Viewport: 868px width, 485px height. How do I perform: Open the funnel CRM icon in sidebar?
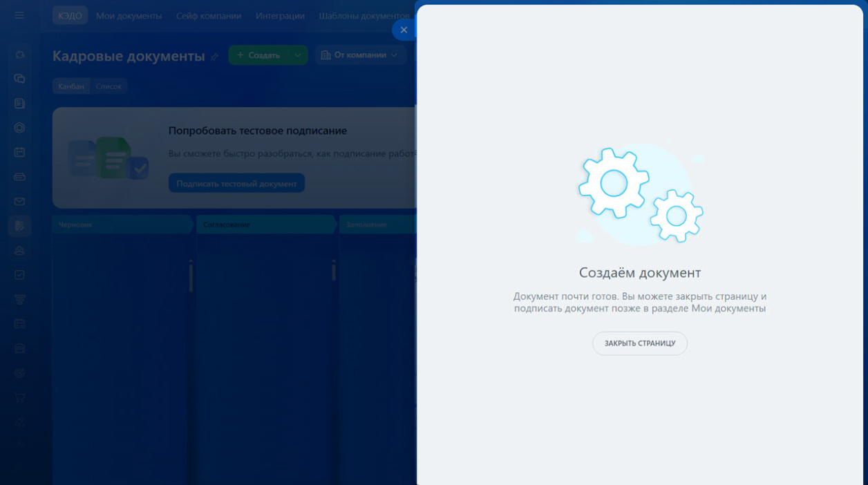coord(19,299)
